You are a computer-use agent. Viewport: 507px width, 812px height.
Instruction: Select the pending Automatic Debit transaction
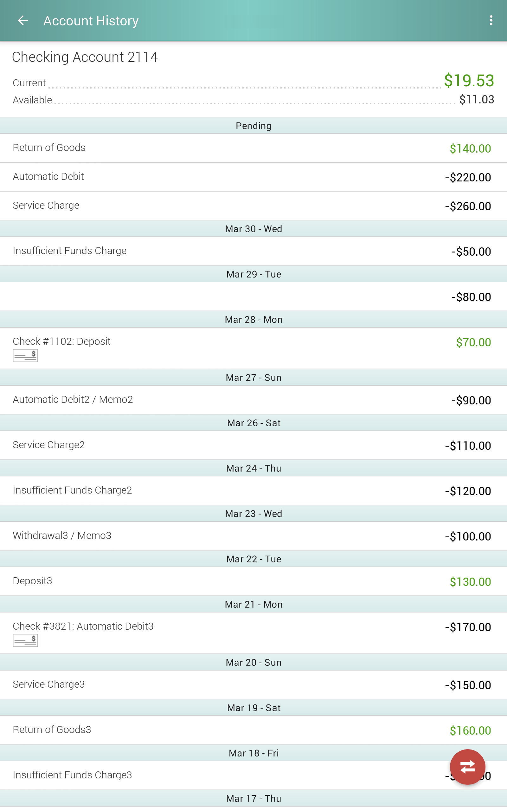[x=253, y=177]
